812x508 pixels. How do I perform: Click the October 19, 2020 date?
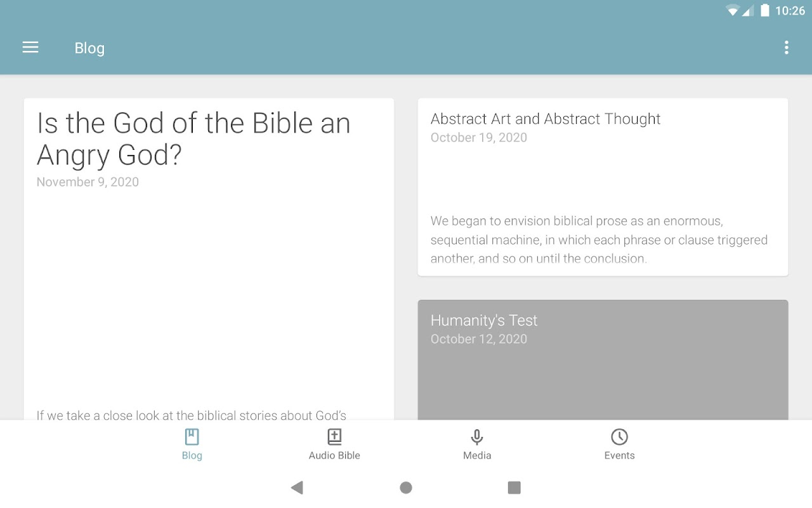tap(479, 138)
